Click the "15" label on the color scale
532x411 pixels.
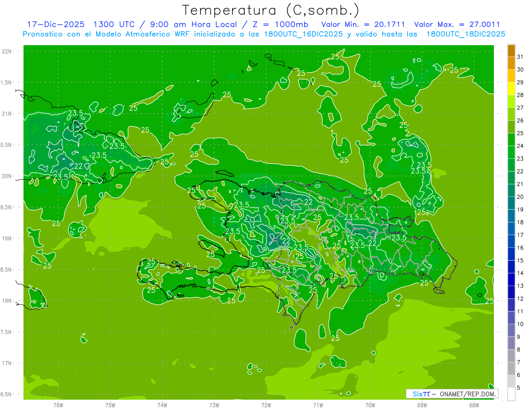[x=520, y=260]
